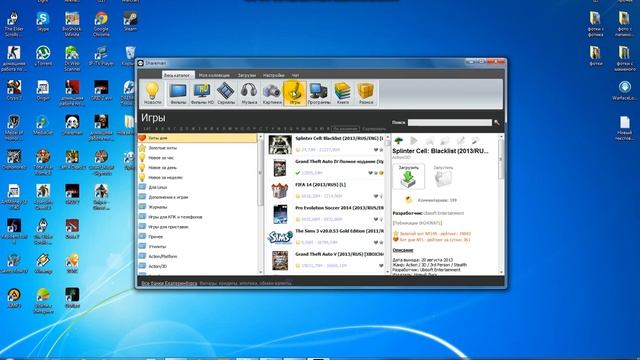Open Splinter Cell Blacklist list entry
Viewport: 640px width, 360px height.
click(x=325, y=144)
